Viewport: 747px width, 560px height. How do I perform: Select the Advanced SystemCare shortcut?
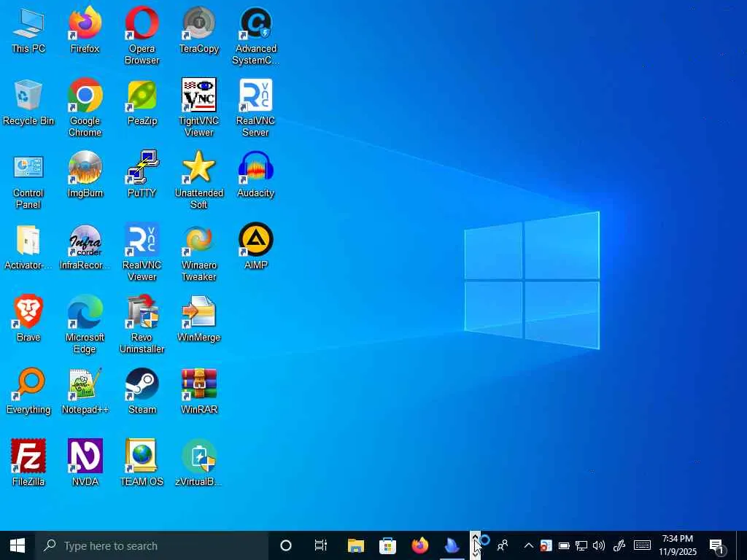(x=256, y=36)
